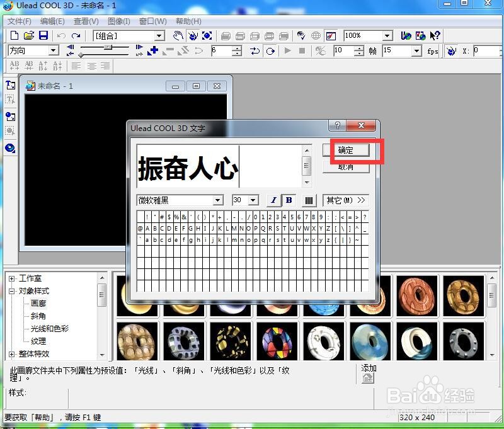Select the 纹理 tree item

[38, 341]
